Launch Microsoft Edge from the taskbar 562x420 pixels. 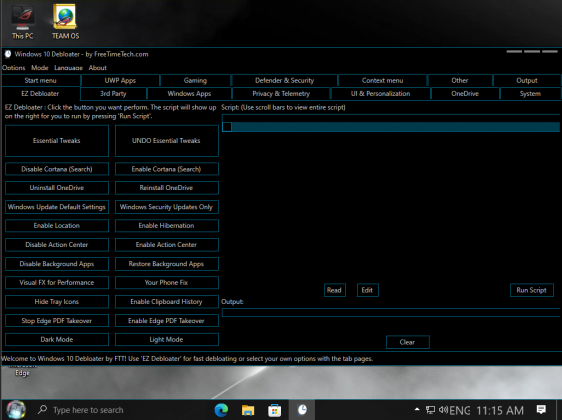point(221,410)
